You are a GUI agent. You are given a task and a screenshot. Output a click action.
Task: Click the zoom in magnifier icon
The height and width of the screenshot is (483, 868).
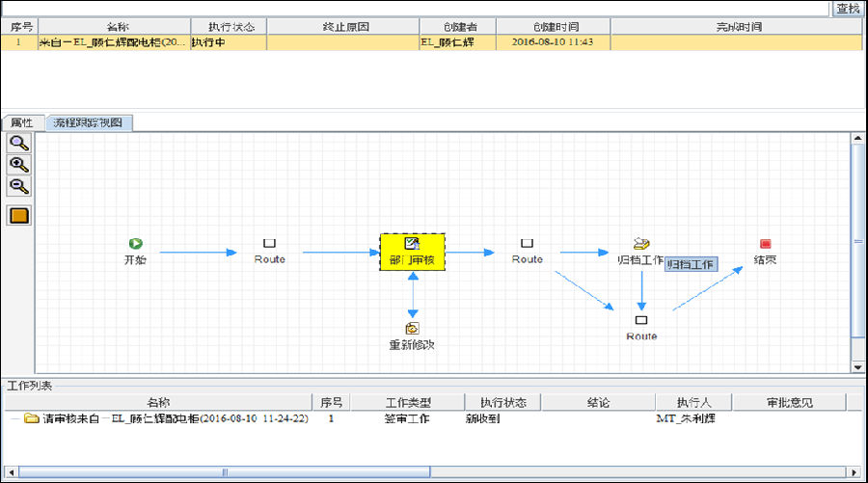pos(19,165)
